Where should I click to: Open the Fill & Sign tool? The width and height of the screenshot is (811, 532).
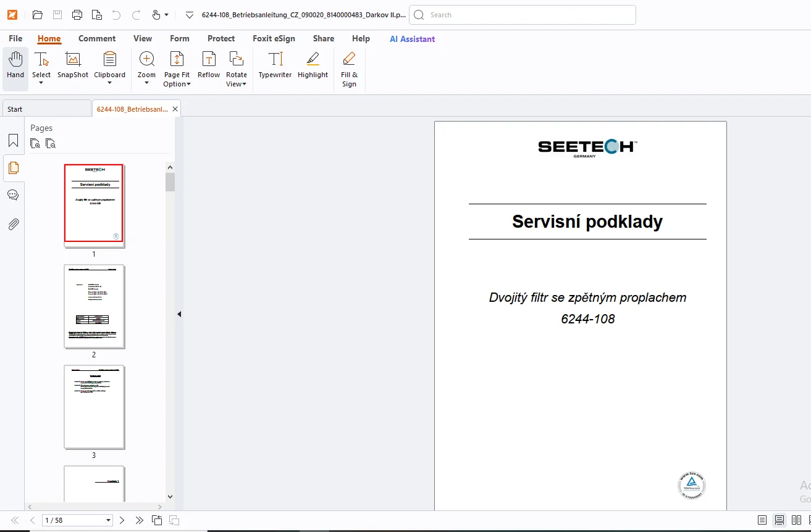349,69
